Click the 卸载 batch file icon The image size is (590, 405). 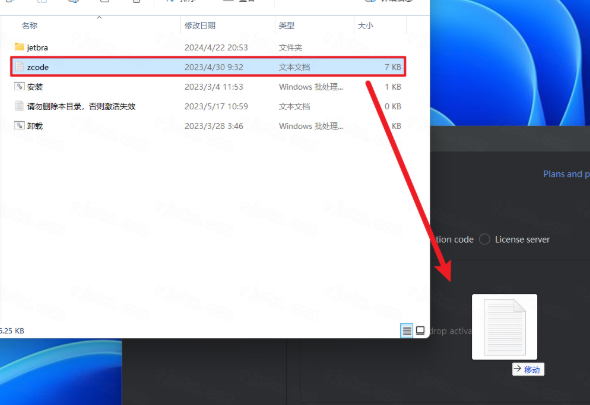click(x=19, y=126)
